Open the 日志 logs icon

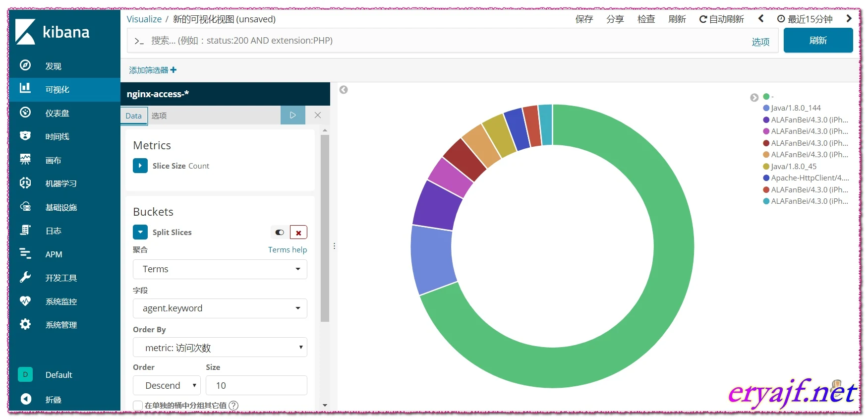25,230
